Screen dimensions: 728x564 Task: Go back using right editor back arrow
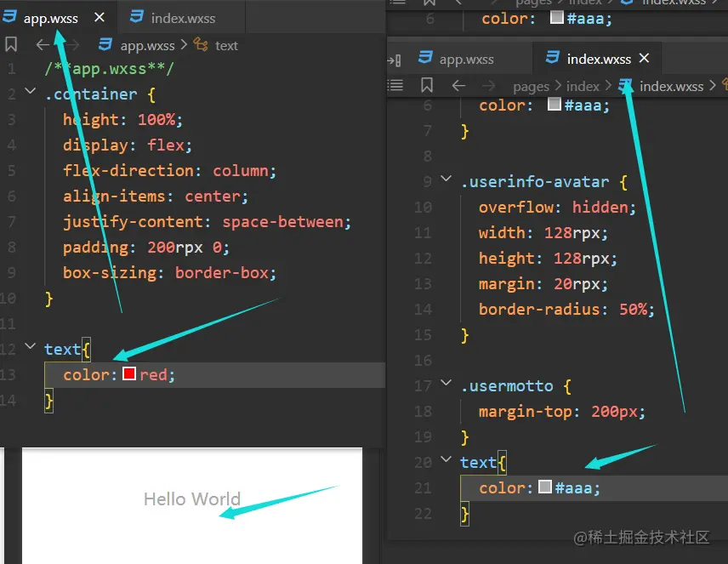click(x=458, y=85)
